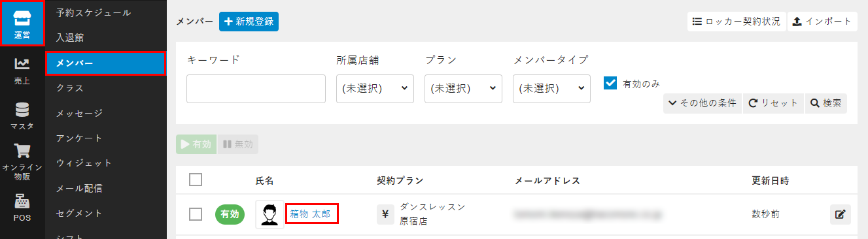The height and width of the screenshot is (239, 868).
Task: Check the row checkbox for 箱物 太郎
Action: click(x=196, y=214)
